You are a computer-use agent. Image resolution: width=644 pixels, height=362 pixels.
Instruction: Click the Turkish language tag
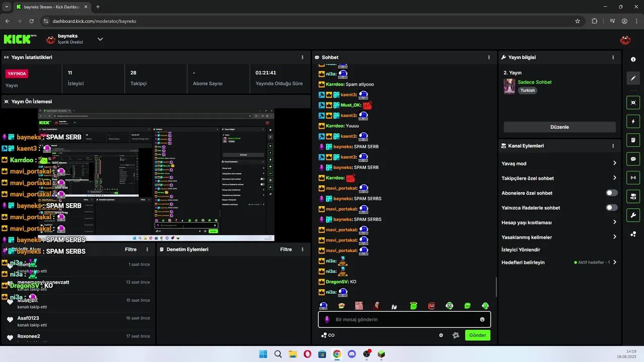[x=527, y=90]
